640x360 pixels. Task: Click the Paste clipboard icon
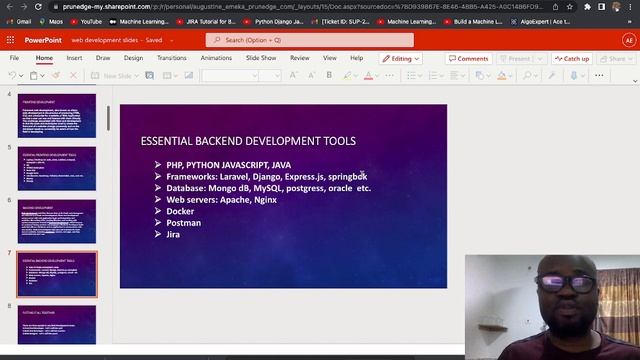[34, 76]
